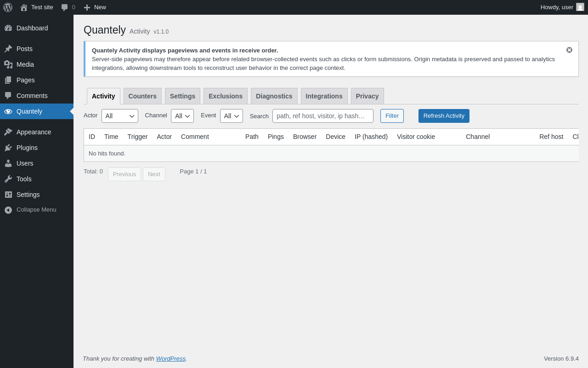
Task: Click the 'No hits found.' table row
Action: click(331, 154)
